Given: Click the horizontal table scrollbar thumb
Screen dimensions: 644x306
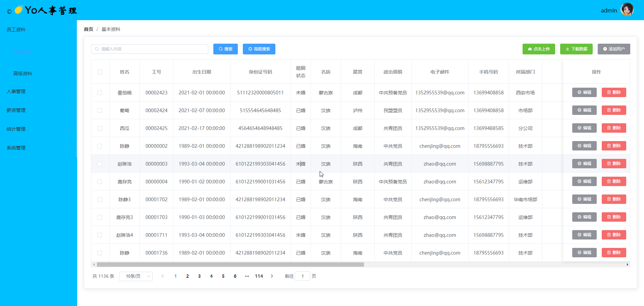Looking at the screenshot, I should (x=230, y=265).
